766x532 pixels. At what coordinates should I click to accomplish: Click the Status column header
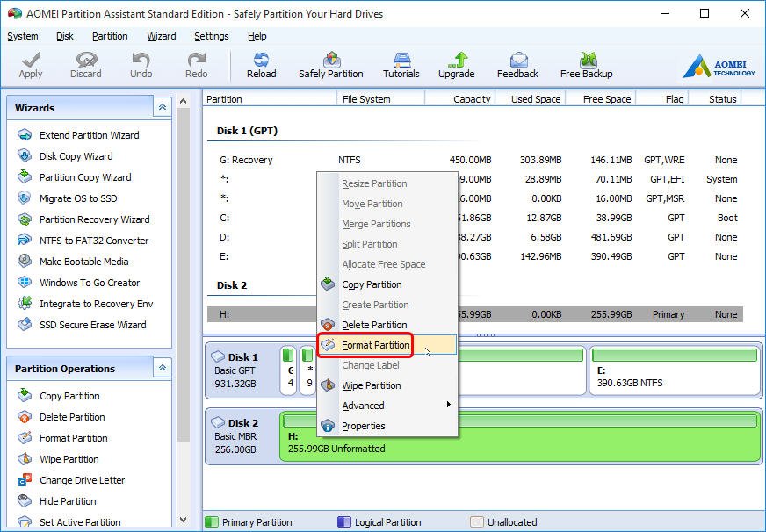click(715, 99)
